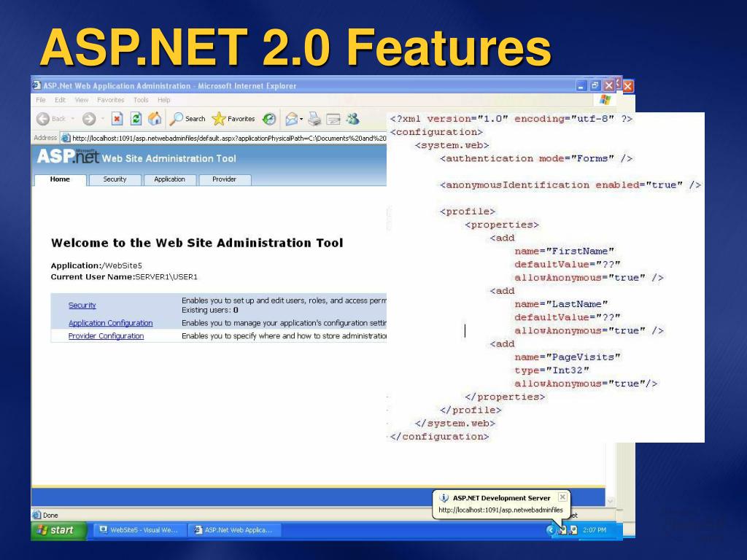
Task: Click the type="Int32" attribute line
Action: pyautogui.click(x=551, y=370)
